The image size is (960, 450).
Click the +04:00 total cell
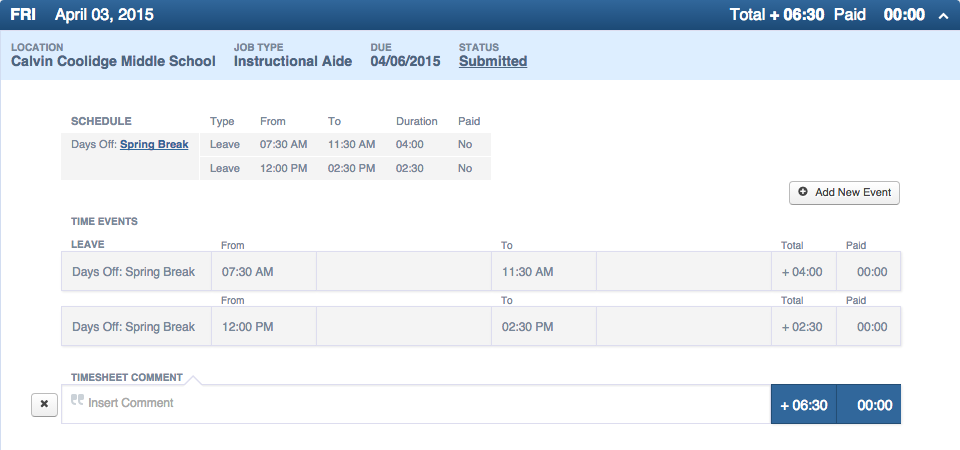(x=808, y=272)
